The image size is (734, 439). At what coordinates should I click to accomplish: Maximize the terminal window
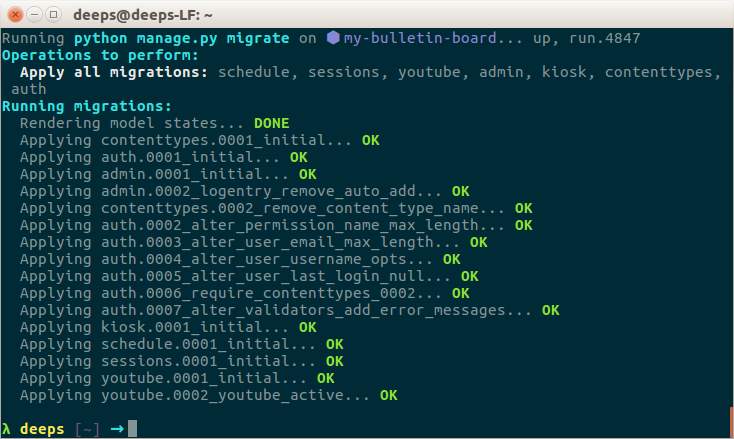54,15
